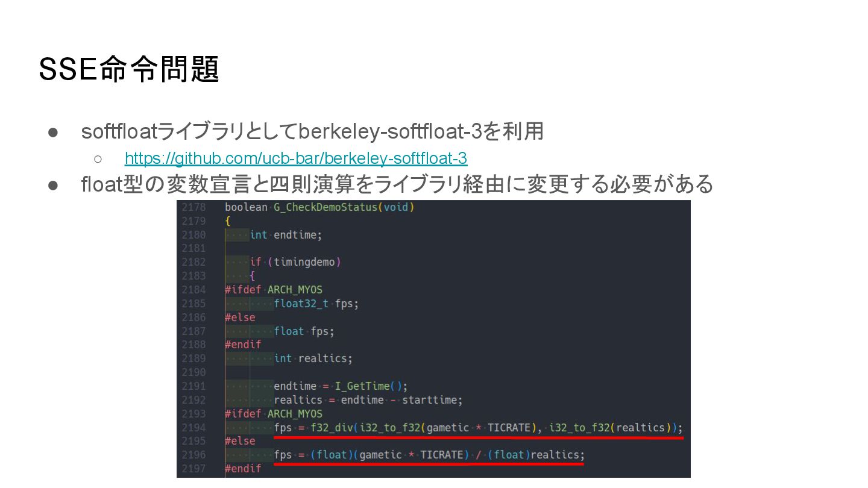Click line number 2190 in the gutter
The image size is (868, 488).
click(x=193, y=372)
